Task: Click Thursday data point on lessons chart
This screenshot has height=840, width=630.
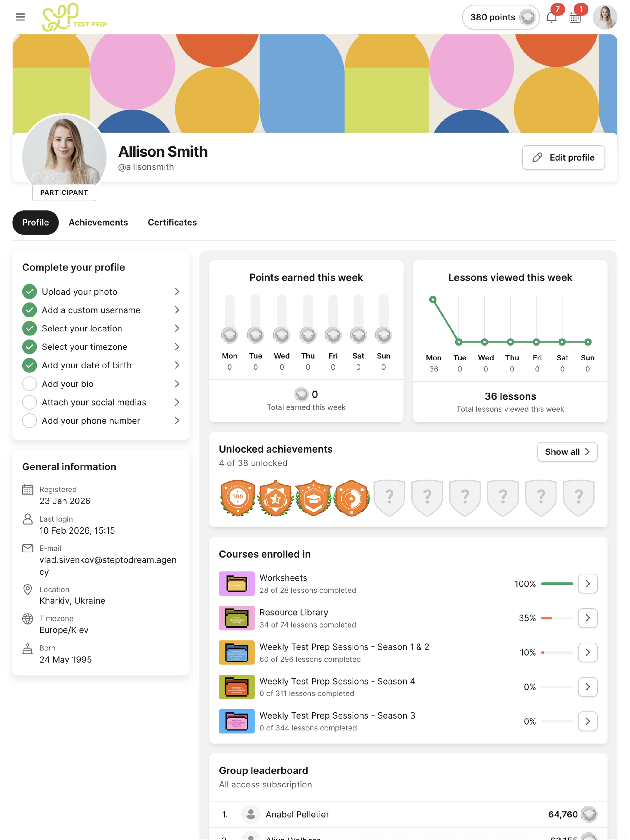Action: pyautogui.click(x=510, y=342)
